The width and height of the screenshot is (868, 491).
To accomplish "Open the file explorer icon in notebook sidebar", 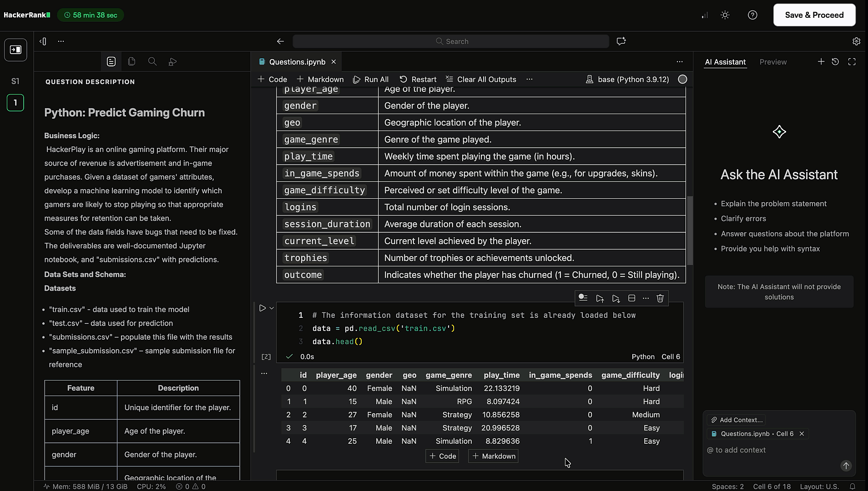I will [132, 61].
